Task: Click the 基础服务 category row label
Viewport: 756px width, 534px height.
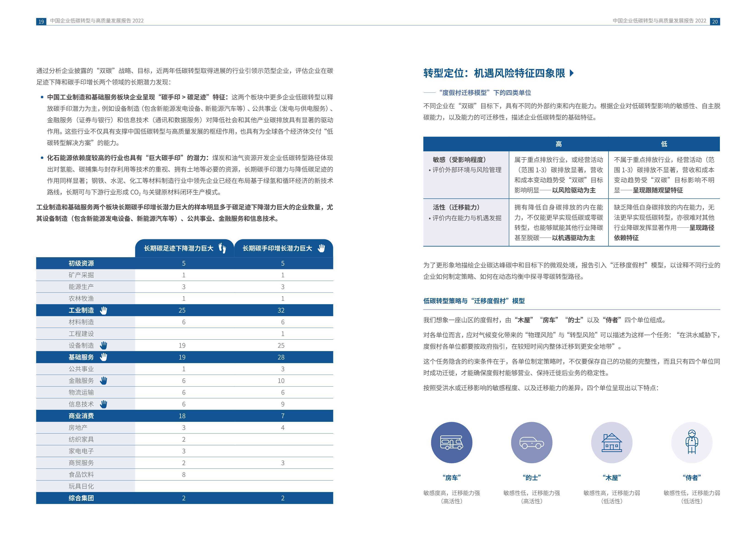Action: (81, 357)
